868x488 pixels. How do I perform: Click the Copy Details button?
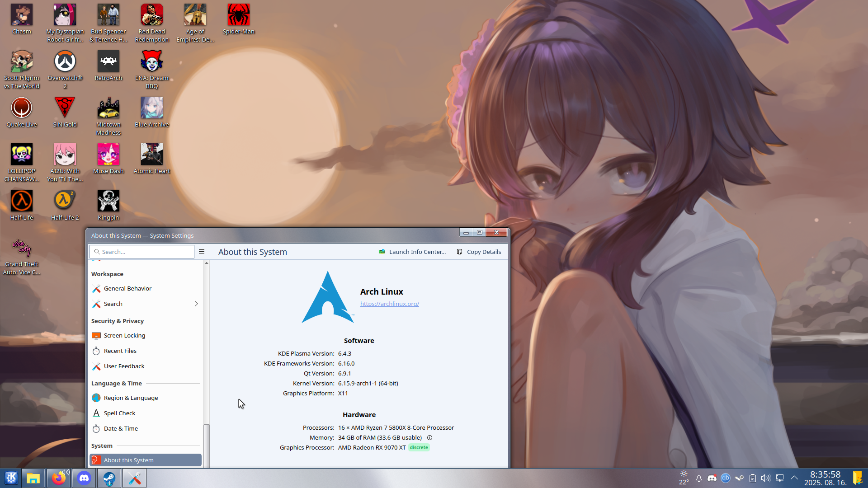point(479,252)
